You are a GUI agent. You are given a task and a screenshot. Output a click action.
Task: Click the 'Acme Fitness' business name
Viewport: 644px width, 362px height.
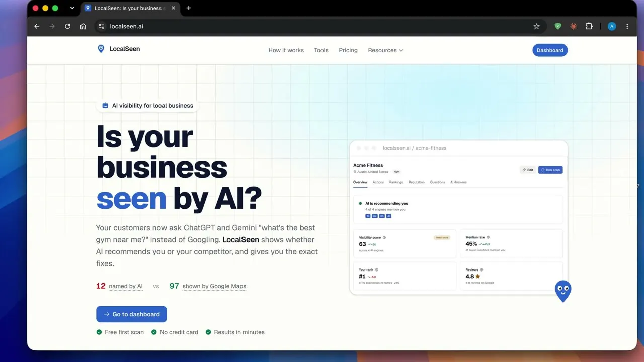coord(368,165)
